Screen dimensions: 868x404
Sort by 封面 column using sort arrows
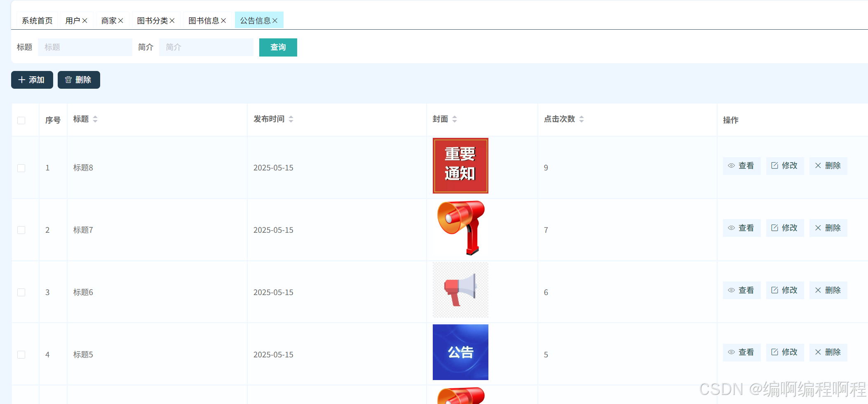(455, 119)
